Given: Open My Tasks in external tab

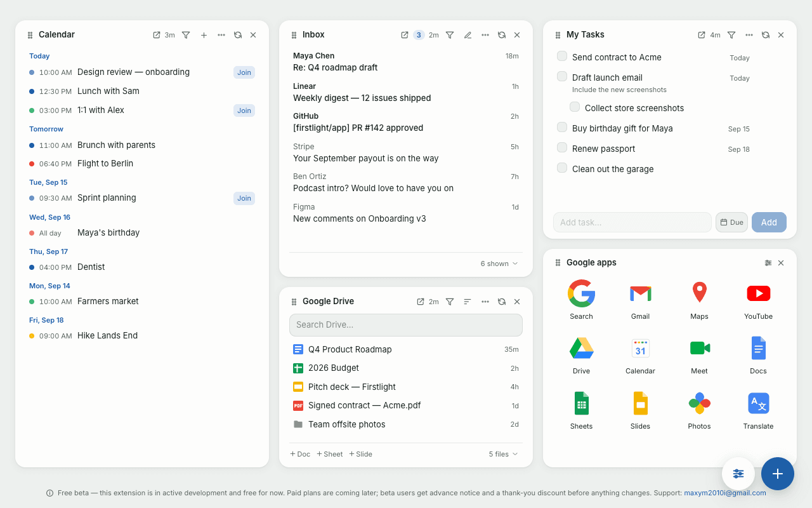Looking at the screenshot, I should click(702, 35).
